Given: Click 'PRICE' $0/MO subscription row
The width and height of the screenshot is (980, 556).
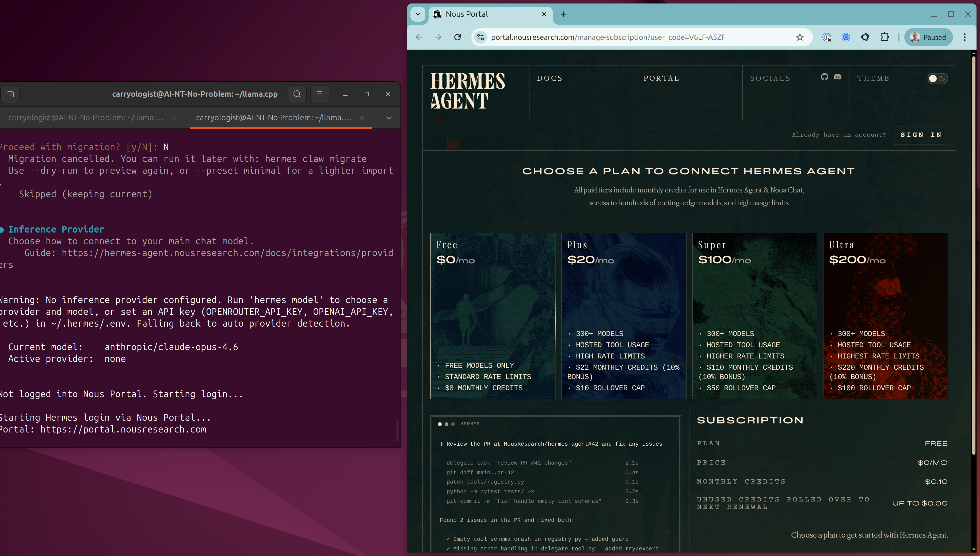Looking at the screenshot, I should click(x=822, y=462).
